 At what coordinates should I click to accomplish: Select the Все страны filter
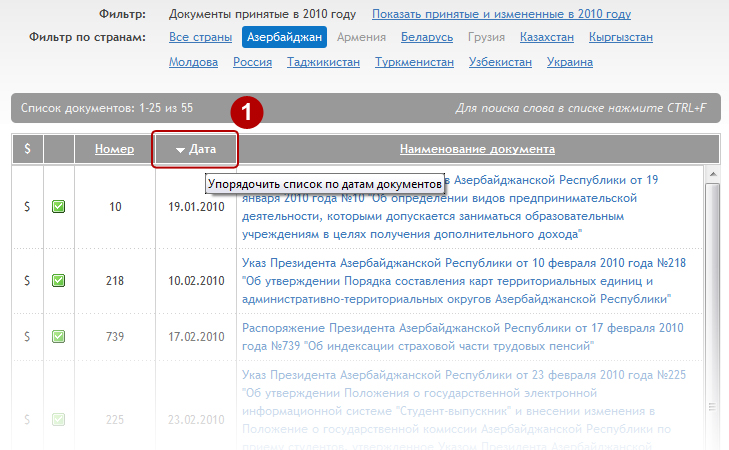click(x=199, y=38)
